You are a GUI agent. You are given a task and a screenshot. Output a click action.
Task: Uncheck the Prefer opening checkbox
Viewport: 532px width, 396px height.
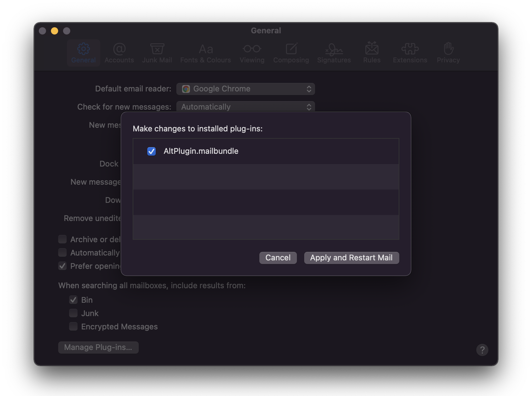(x=62, y=266)
